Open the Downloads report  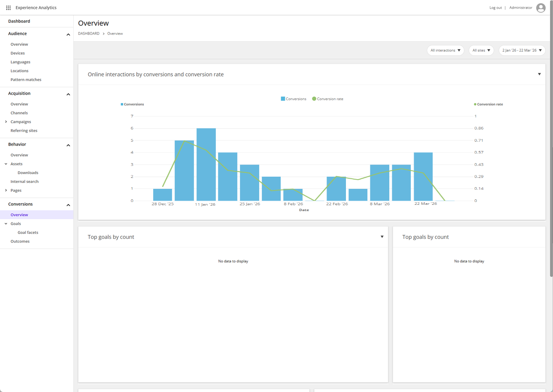tap(28, 172)
